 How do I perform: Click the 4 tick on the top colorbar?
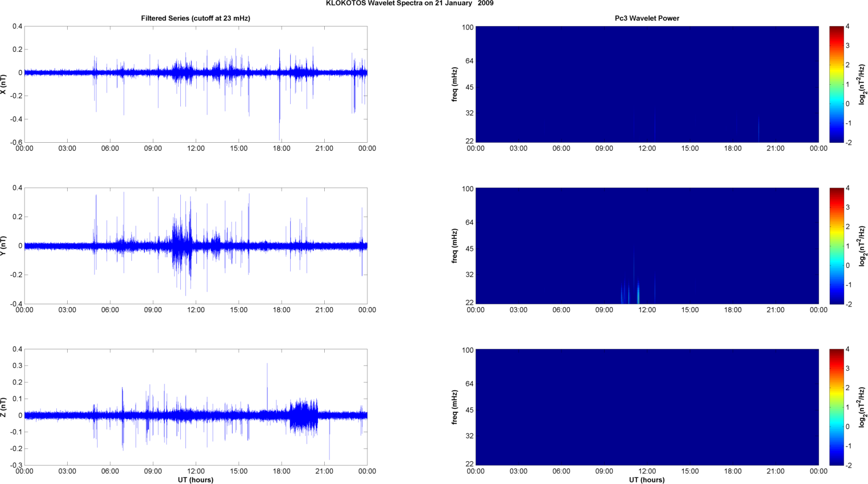pos(848,26)
